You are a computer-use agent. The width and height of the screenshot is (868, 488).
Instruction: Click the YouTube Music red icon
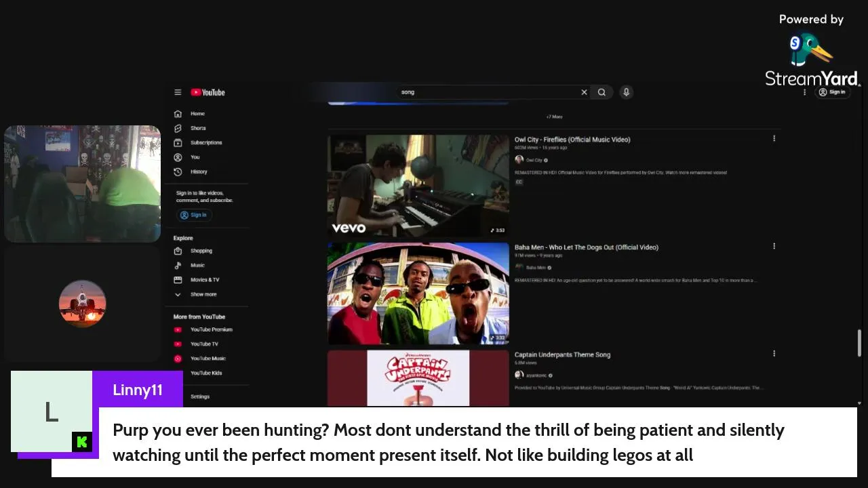coord(178,359)
